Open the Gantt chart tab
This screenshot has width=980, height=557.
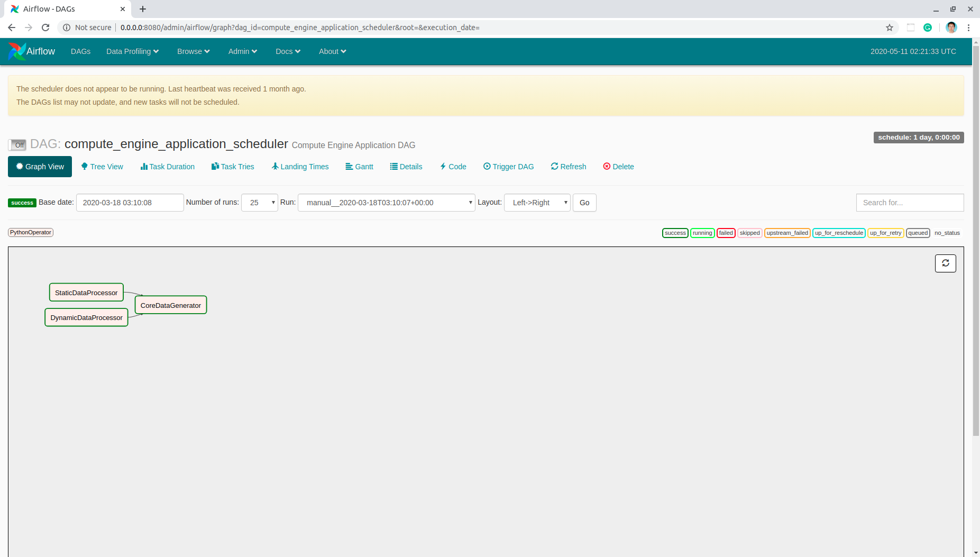tap(359, 167)
